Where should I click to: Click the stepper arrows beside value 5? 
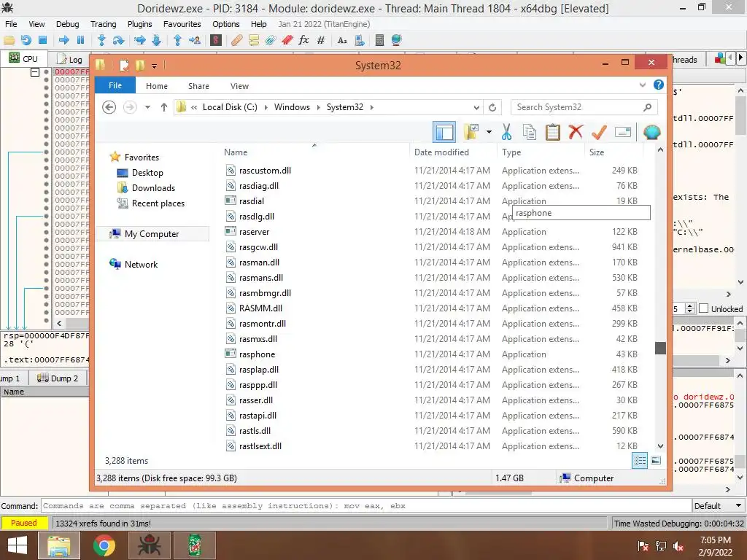(x=689, y=308)
